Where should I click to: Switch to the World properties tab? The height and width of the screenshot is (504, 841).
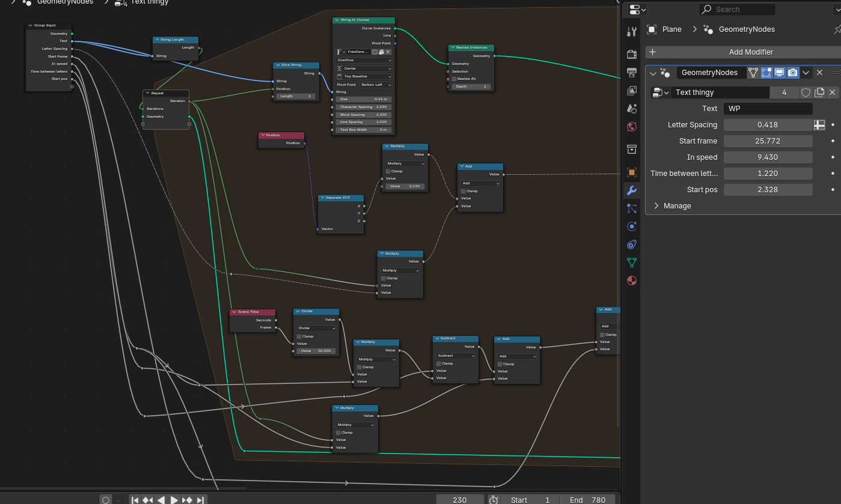point(631,127)
